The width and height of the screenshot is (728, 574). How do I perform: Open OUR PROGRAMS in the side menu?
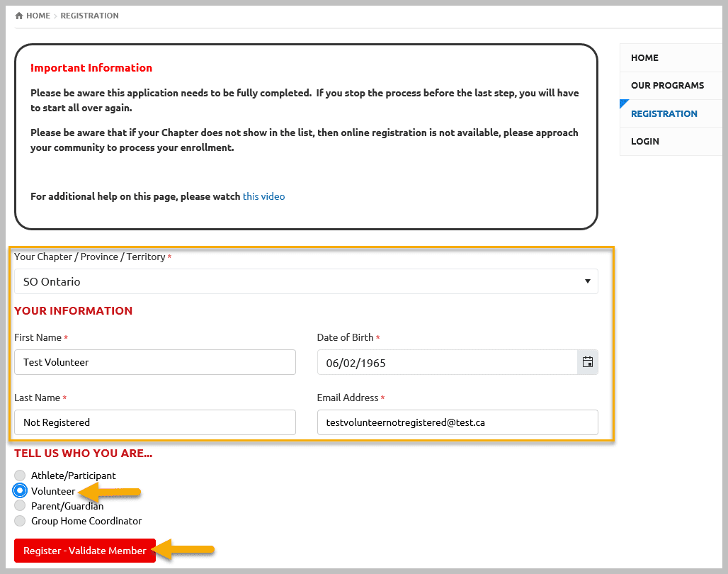[671, 86]
